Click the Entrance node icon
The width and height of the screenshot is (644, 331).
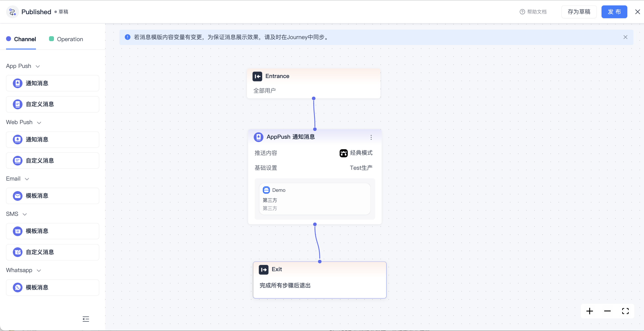pyautogui.click(x=257, y=76)
